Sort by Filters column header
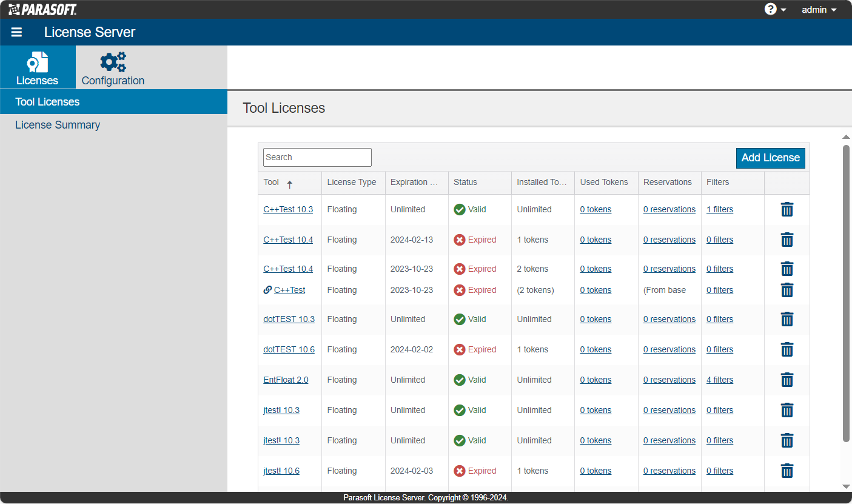 (733, 183)
